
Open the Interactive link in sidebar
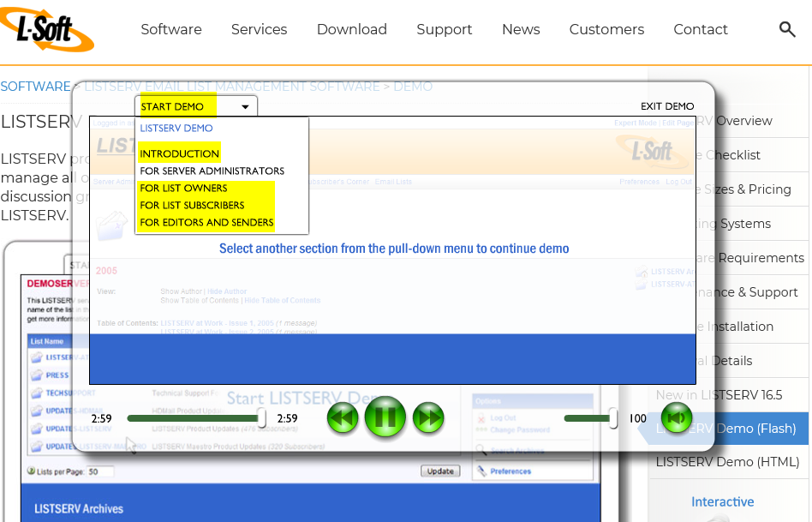pyautogui.click(x=722, y=501)
